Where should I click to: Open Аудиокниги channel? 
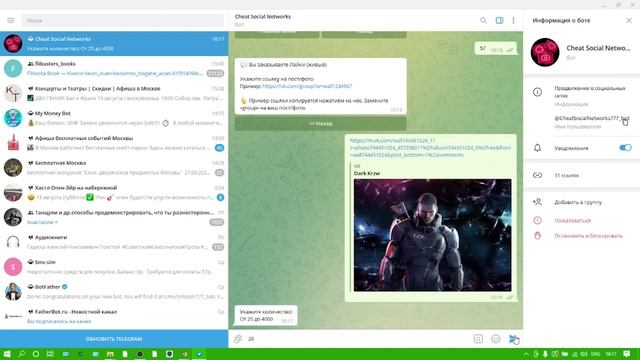click(114, 242)
